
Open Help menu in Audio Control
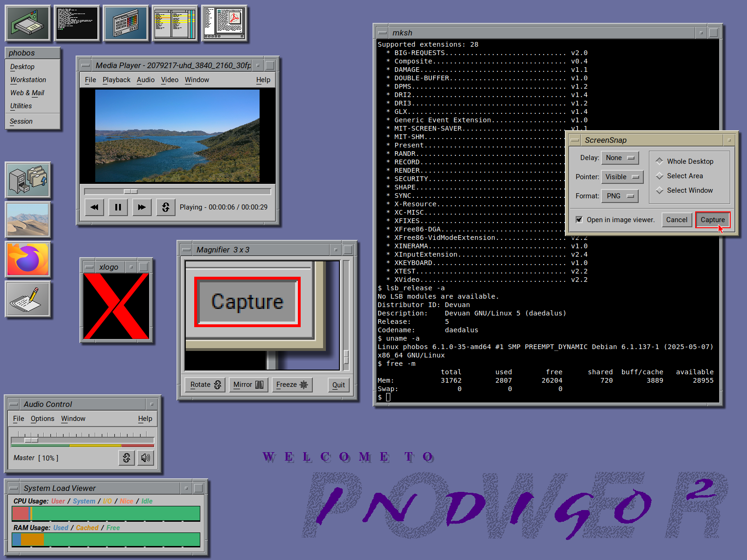tap(145, 419)
